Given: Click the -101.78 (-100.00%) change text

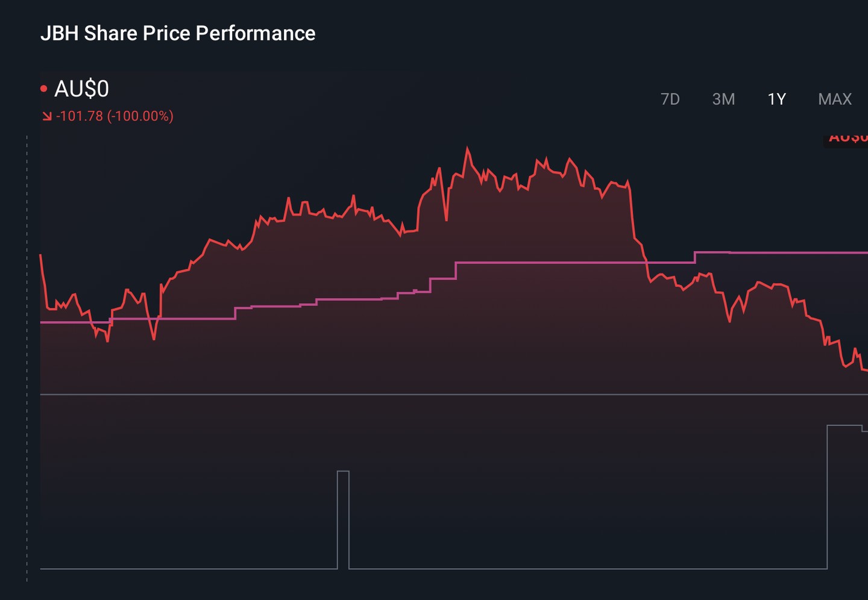Looking at the screenshot, I should point(115,116).
